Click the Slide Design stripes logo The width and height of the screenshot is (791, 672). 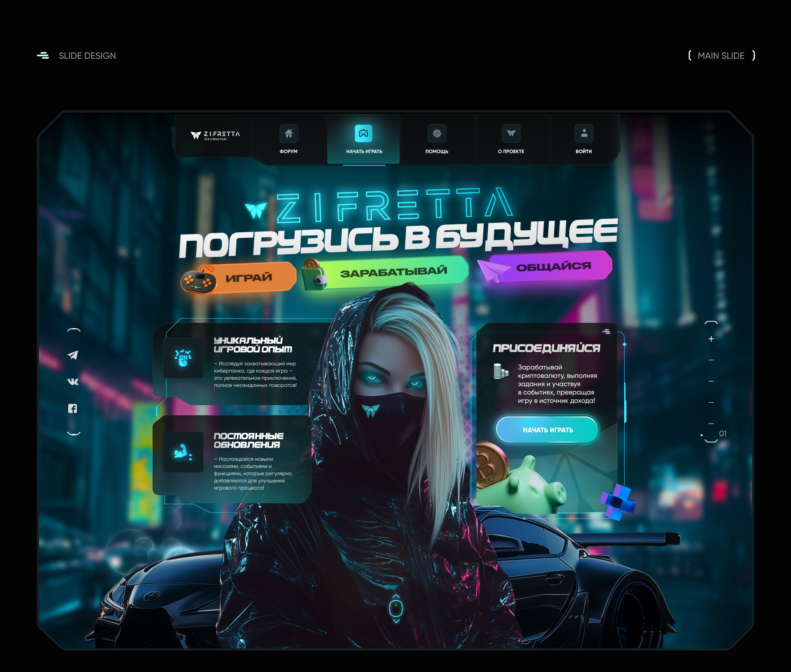(43, 56)
